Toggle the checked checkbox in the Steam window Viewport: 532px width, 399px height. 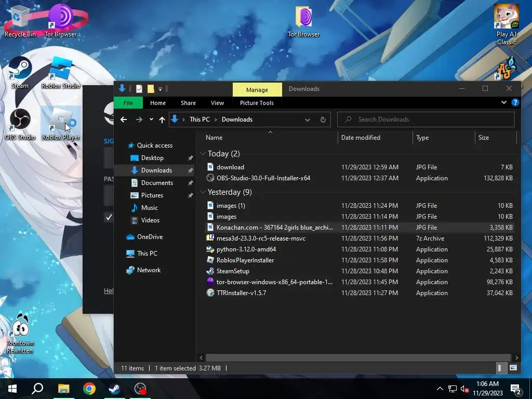(x=109, y=217)
